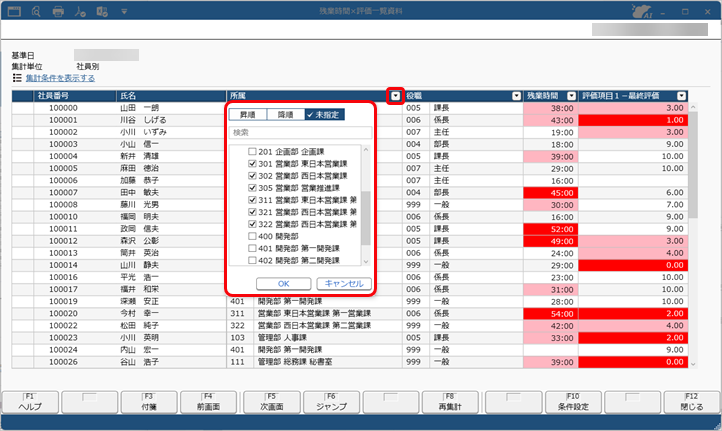Click the Excel export icon

[x=102, y=11]
